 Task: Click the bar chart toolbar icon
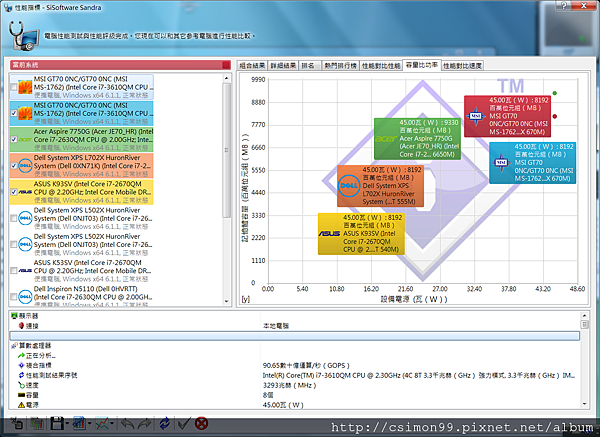79,423
